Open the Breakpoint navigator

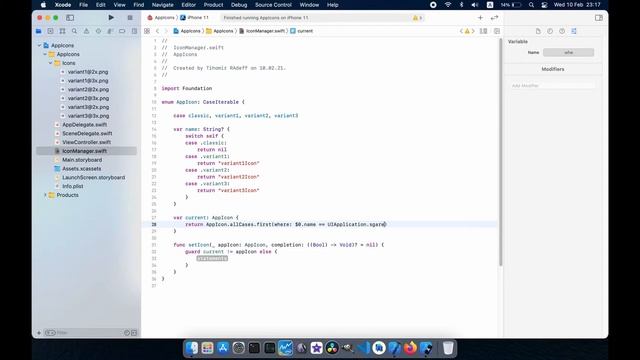click(122, 31)
